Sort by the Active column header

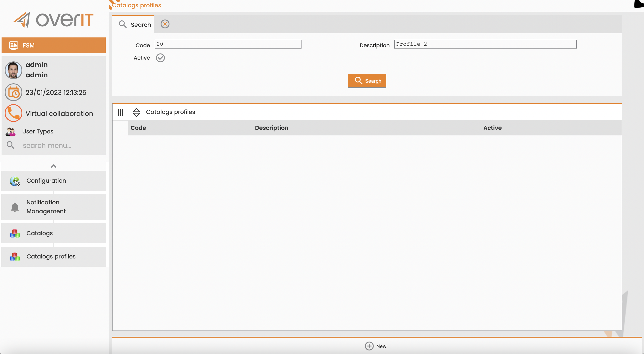[492, 128]
